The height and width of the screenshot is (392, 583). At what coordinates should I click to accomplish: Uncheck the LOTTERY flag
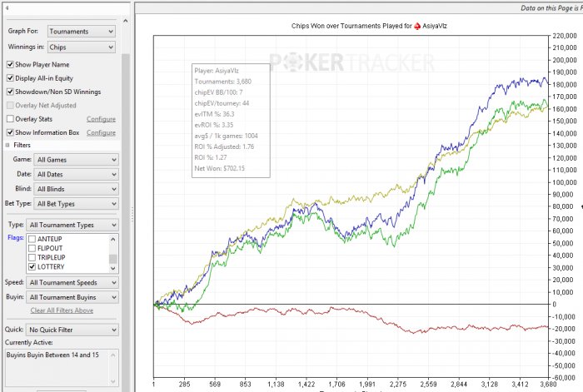32,267
